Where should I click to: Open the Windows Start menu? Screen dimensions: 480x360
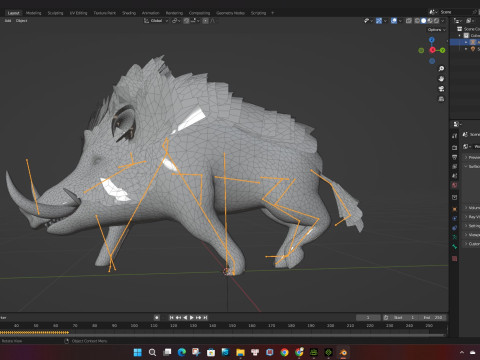pyautogui.click(x=138, y=352)
